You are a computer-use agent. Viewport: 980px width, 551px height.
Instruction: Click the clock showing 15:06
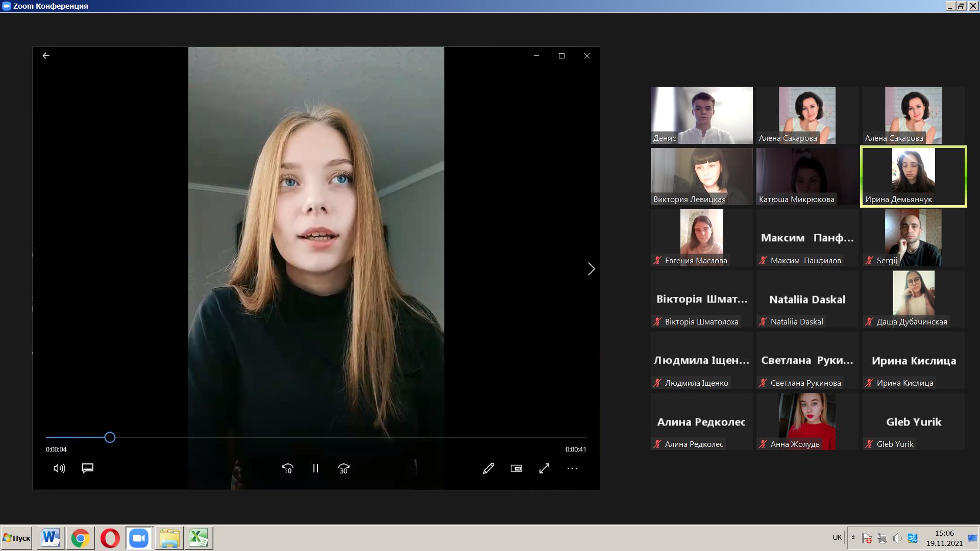944,533
